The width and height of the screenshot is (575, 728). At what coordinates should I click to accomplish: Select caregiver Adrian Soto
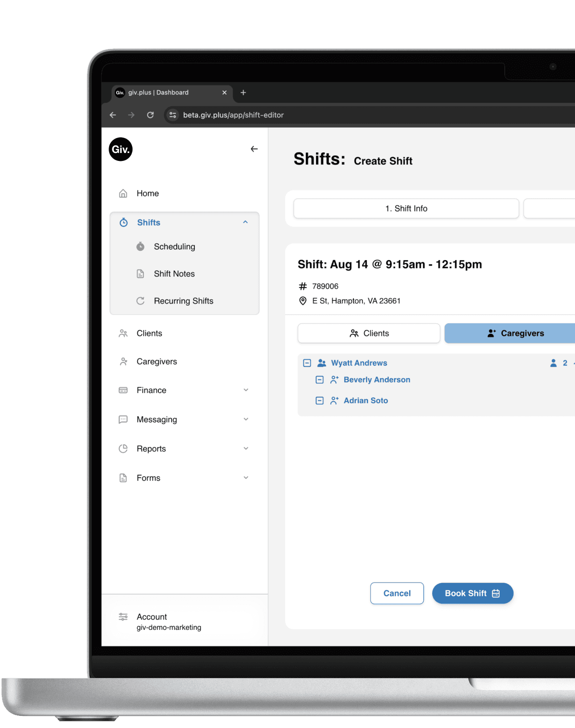pyautogui.click(x=366, y=400)
